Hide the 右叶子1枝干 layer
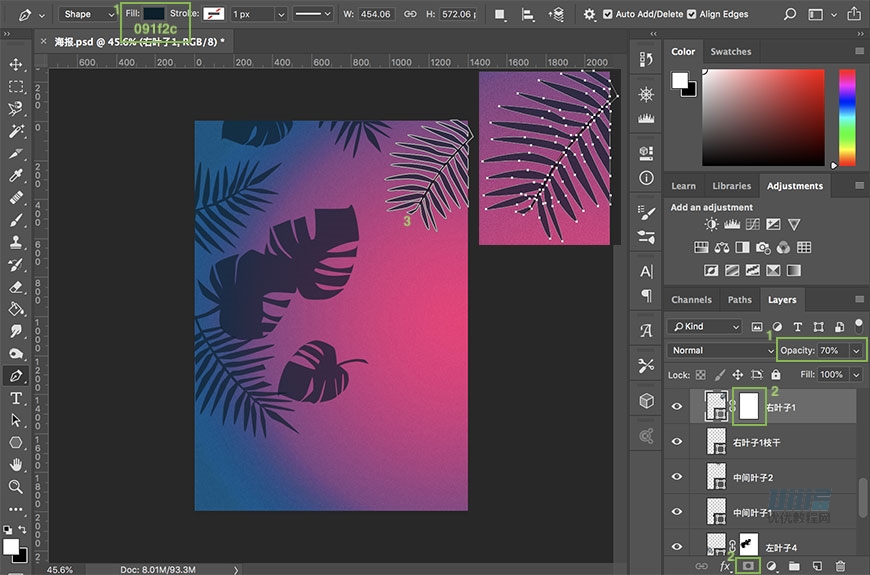 pyautogui.click(x=678, y=441)
